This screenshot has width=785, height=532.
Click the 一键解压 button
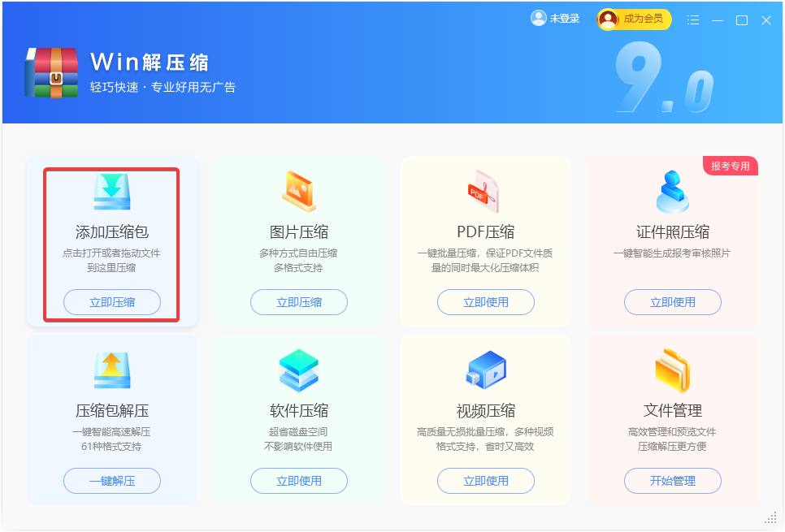[112, 481]
